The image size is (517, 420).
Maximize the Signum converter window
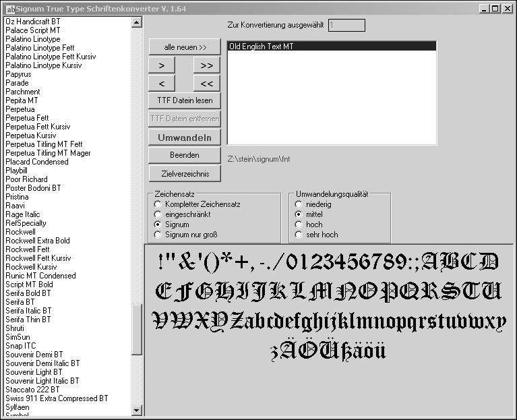point(495,9)
